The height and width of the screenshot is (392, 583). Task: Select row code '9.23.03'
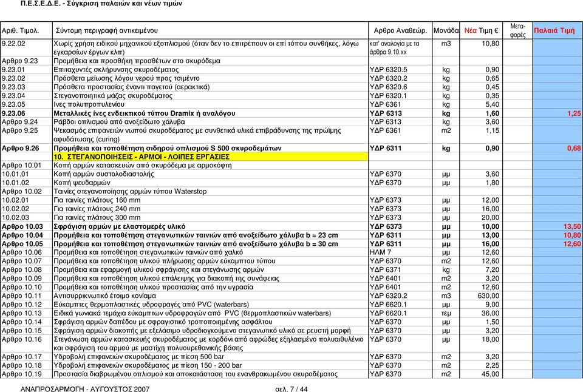[13, 87]
